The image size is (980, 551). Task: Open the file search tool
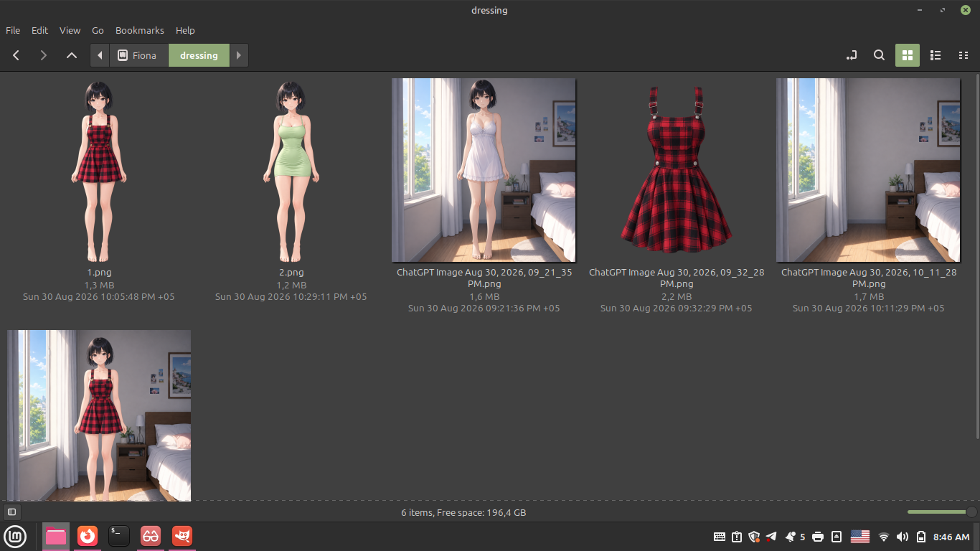pos(879,55)
